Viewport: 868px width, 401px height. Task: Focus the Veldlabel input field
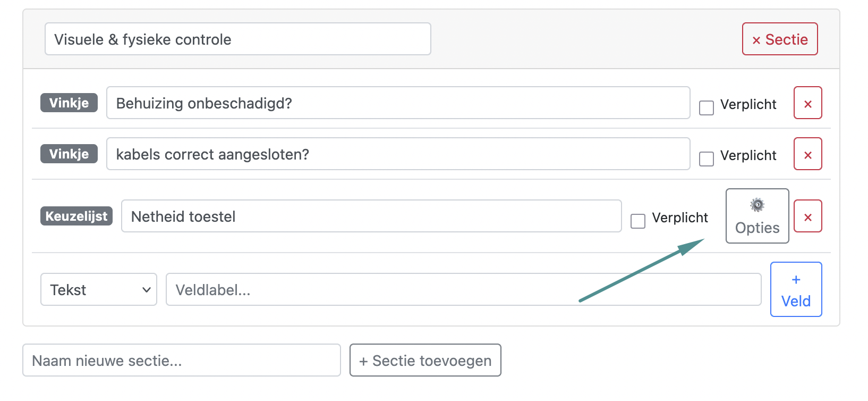[x=463, y=289]
